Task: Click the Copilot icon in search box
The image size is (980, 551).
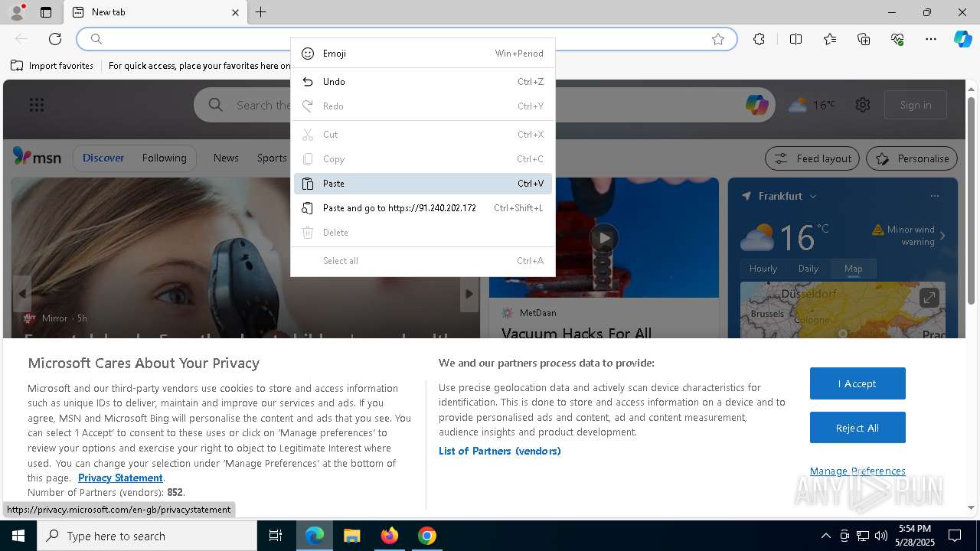Action: point(757,105)
